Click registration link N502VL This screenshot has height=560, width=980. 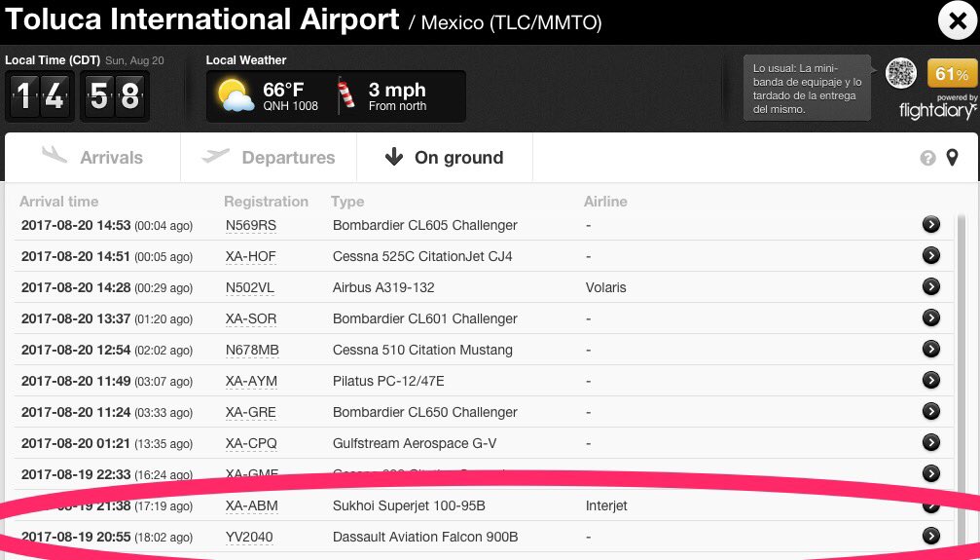point(251,287)
